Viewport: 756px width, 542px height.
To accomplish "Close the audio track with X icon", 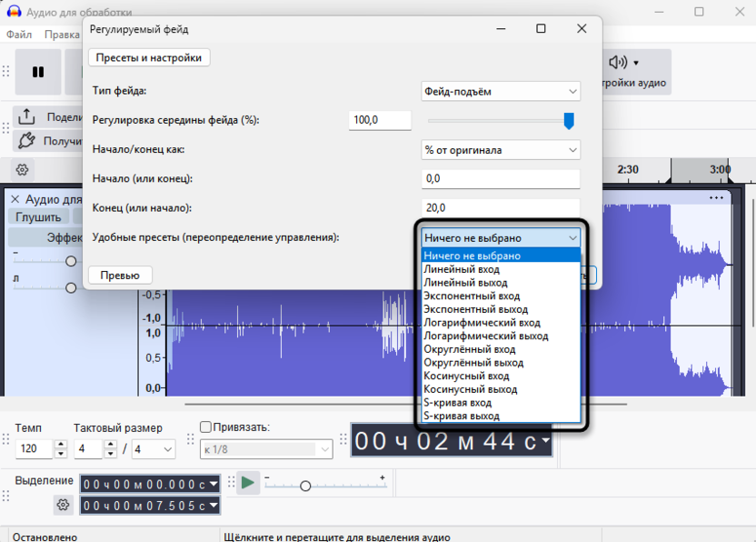I will 15,199.
